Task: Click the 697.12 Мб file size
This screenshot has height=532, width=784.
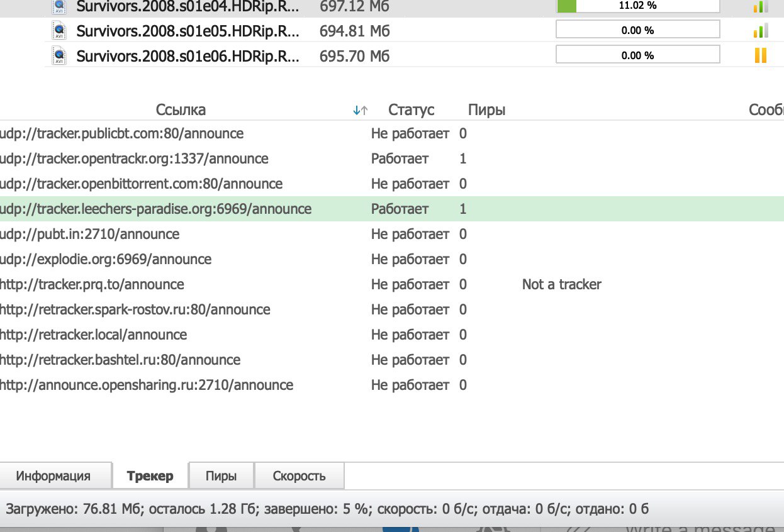Action: [355, 7]
